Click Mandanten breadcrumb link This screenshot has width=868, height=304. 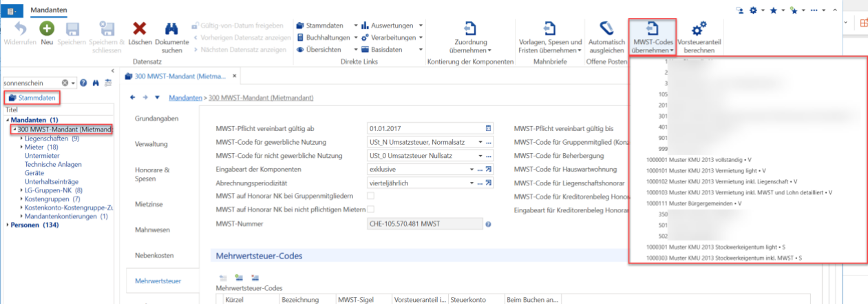click(x=185, y=98)
